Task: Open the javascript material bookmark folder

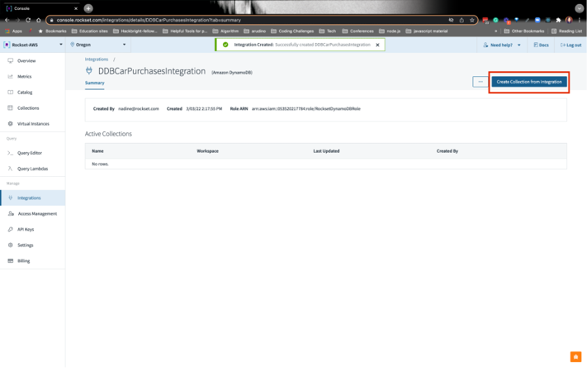Action: pos(427,31)
